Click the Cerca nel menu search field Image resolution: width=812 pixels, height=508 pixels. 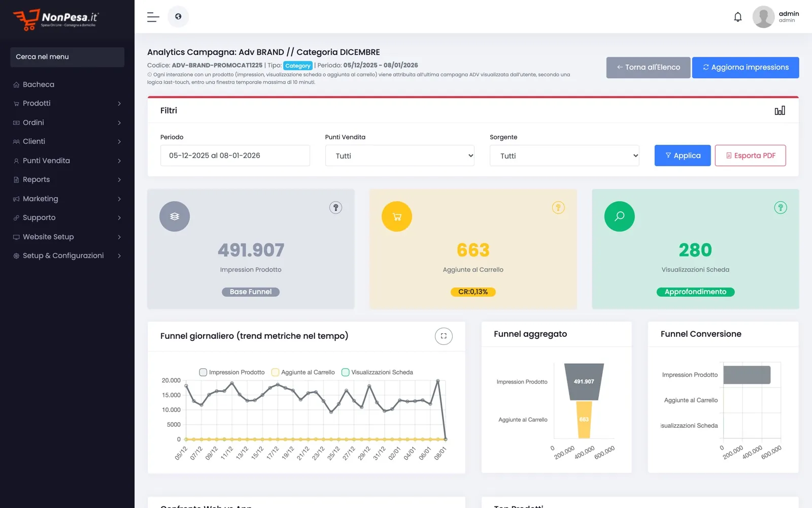pos(67,57)
